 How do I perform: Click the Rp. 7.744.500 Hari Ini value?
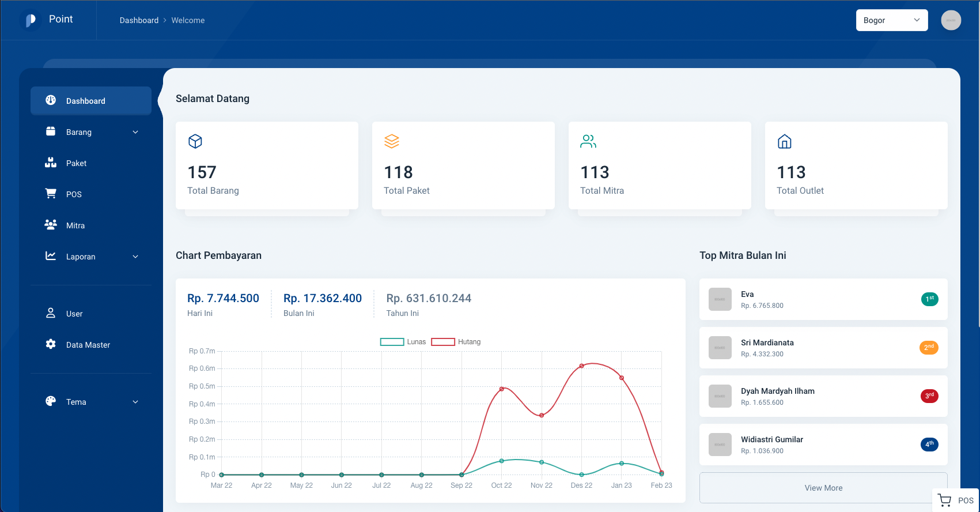tap(223, 298)
